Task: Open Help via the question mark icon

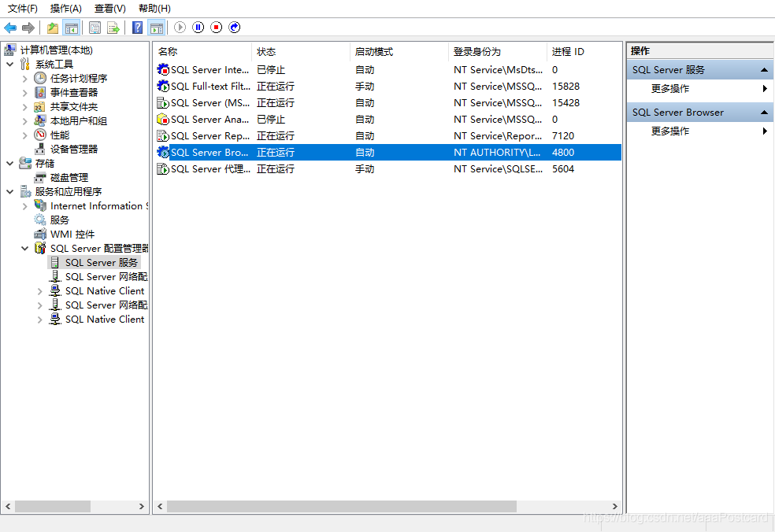Action: click(137, 28)
